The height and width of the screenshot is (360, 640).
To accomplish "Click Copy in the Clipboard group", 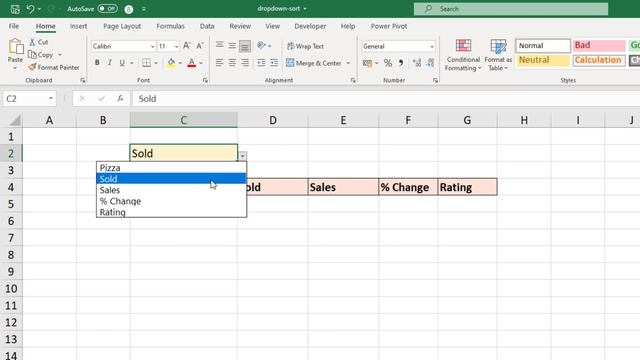I will [41, 54].
